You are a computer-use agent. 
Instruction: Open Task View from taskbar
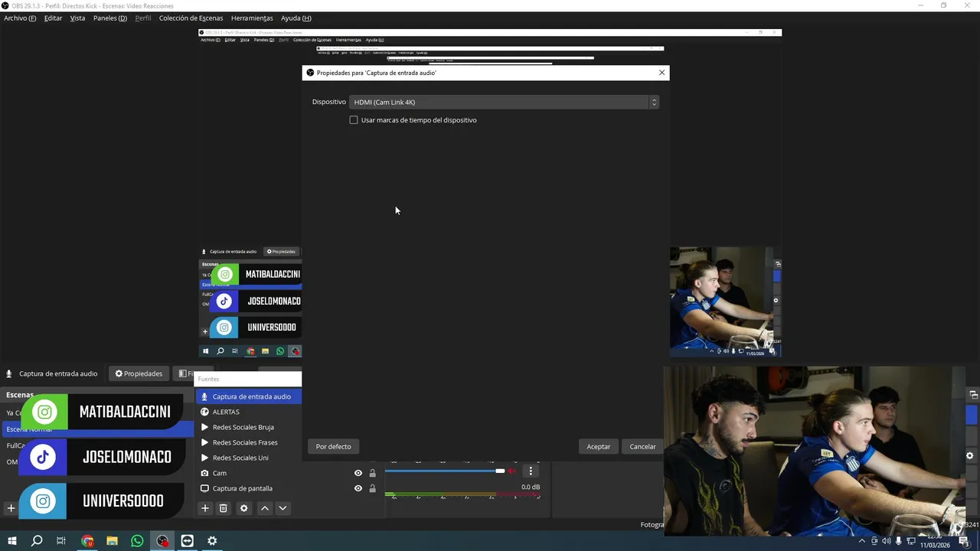click(61, 541)
